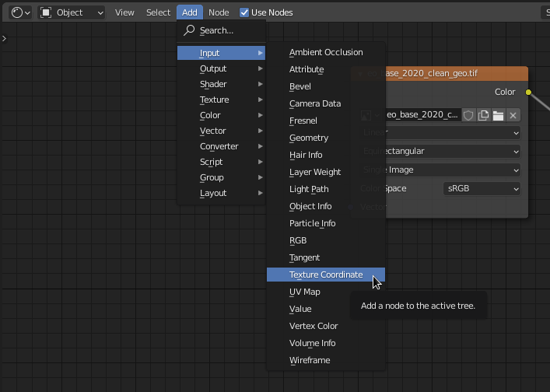
Task: Add an RGB node
Action: [326, 240]
